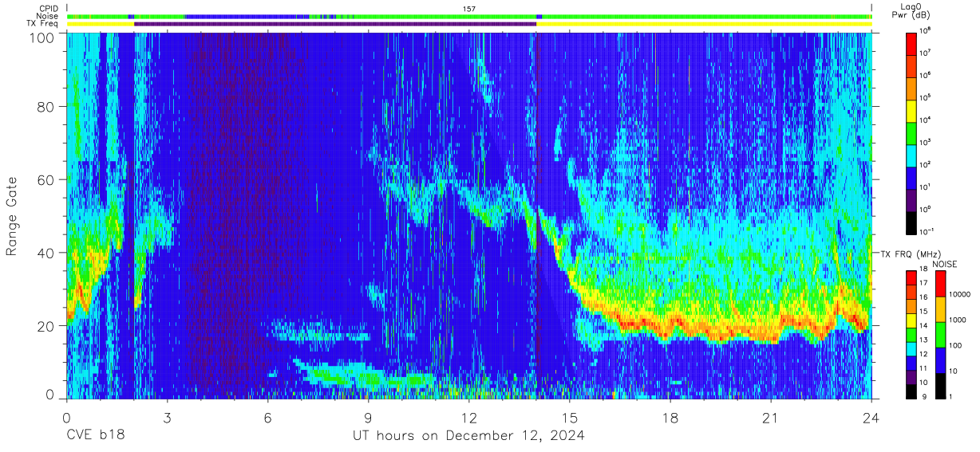This screenshot has height=452, width=980.
Task: Click the CPID label at top left
Action: [x=48, y=8]
